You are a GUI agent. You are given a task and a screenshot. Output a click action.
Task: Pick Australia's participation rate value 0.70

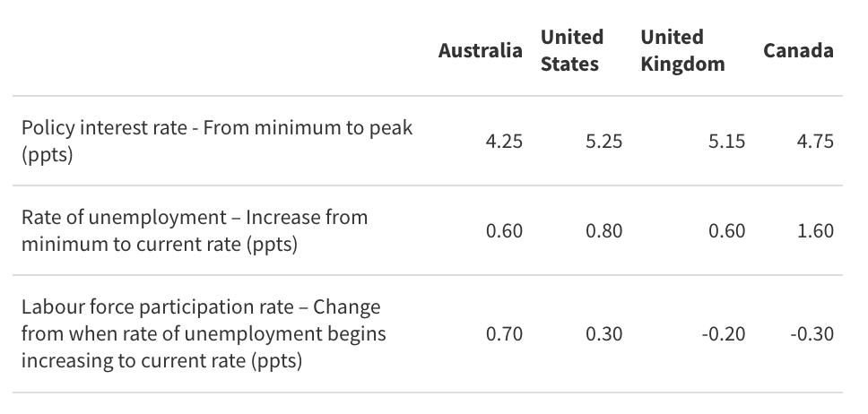(504, 334)
